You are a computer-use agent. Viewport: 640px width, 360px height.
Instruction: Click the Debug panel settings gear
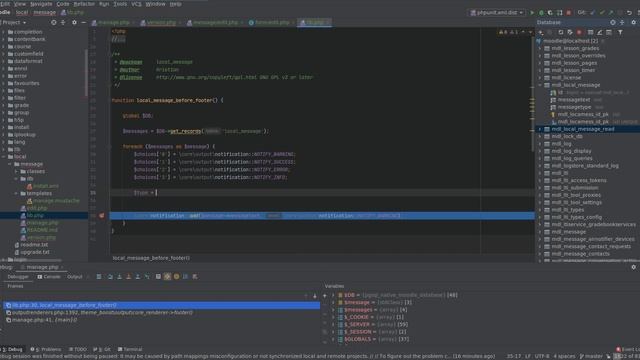pos(633,267)
